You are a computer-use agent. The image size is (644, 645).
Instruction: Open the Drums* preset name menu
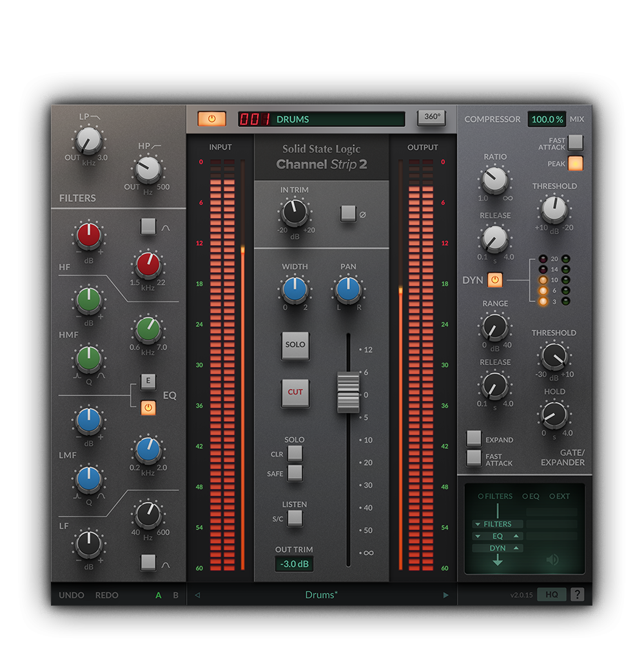[x=321, y=595]
